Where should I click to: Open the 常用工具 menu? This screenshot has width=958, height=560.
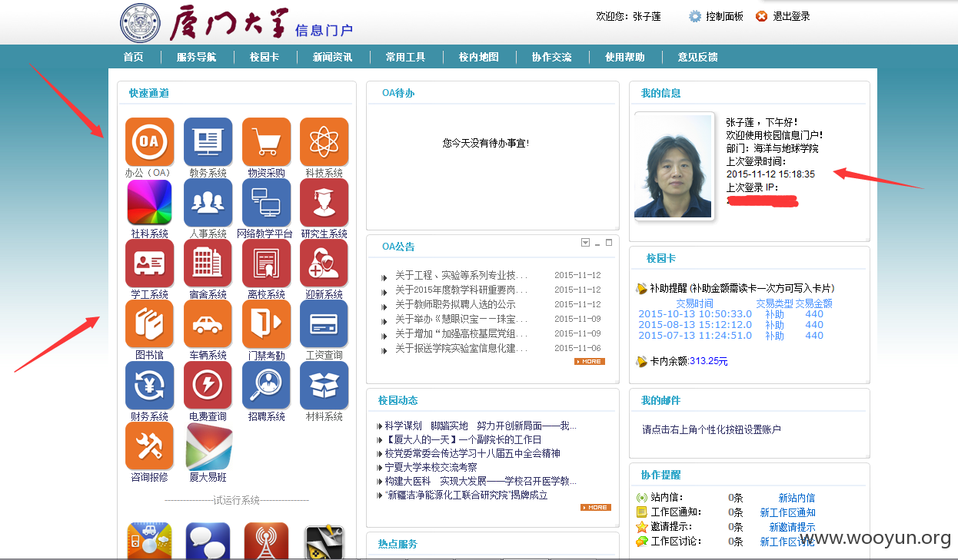point(405,57)
